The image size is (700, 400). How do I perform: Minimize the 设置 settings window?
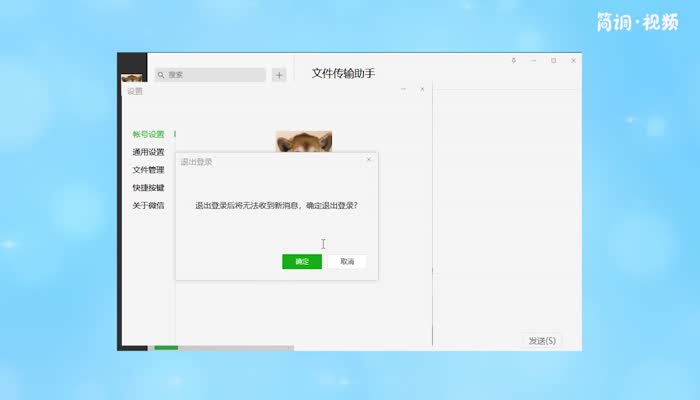pyautogui.click(x=403, y=90)
